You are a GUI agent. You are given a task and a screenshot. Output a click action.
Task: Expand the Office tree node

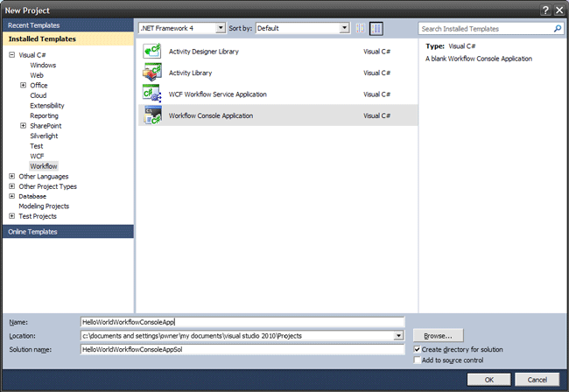[24, 85]
